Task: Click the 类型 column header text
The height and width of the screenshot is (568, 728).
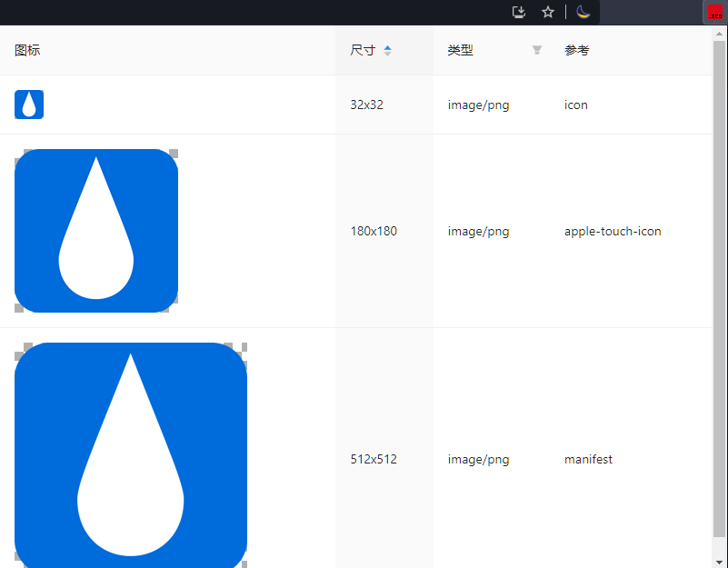Action: tap(461, 50)
